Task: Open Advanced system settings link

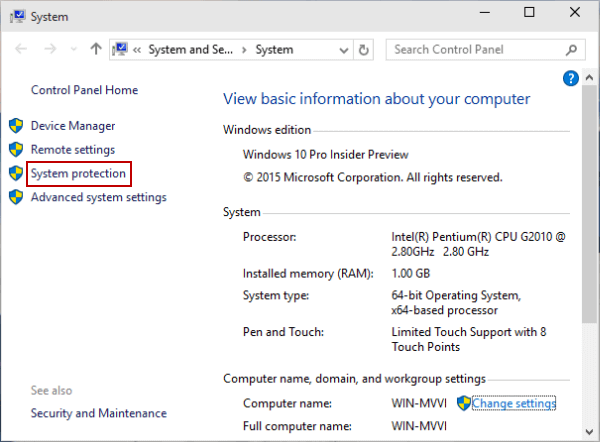Action: (99, 197)
